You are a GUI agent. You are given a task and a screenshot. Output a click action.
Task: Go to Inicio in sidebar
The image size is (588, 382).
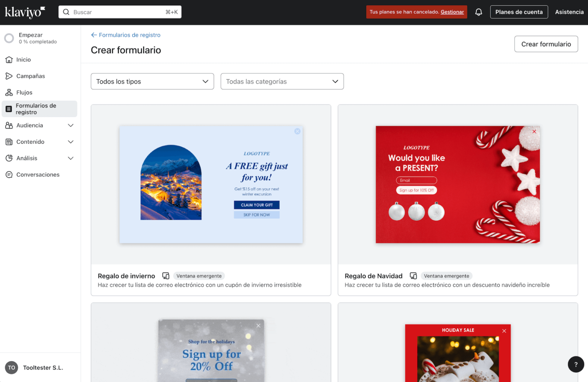39,60
